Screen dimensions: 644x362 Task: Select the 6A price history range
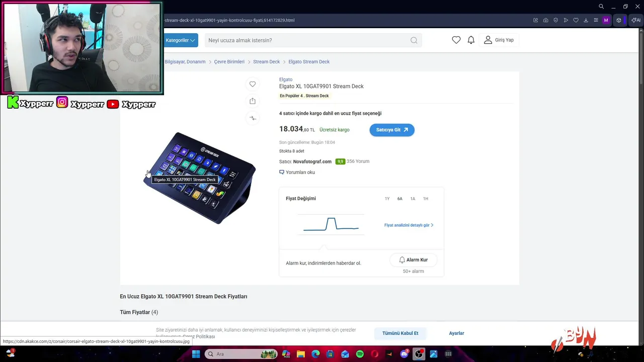coord(400,199)
